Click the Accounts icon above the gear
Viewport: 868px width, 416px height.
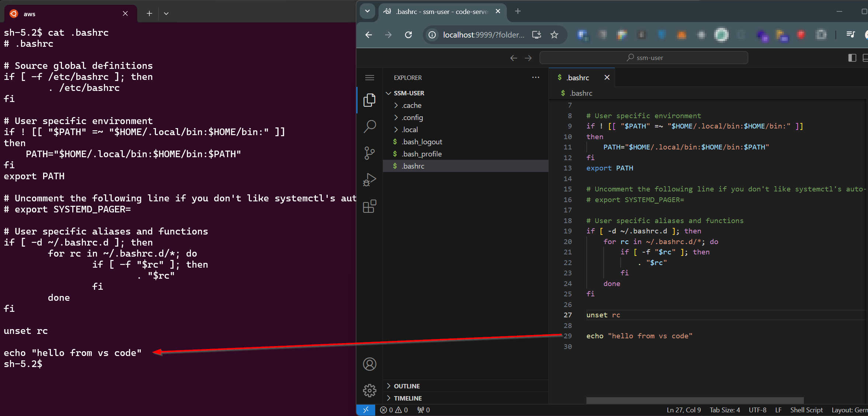[369, 364]
